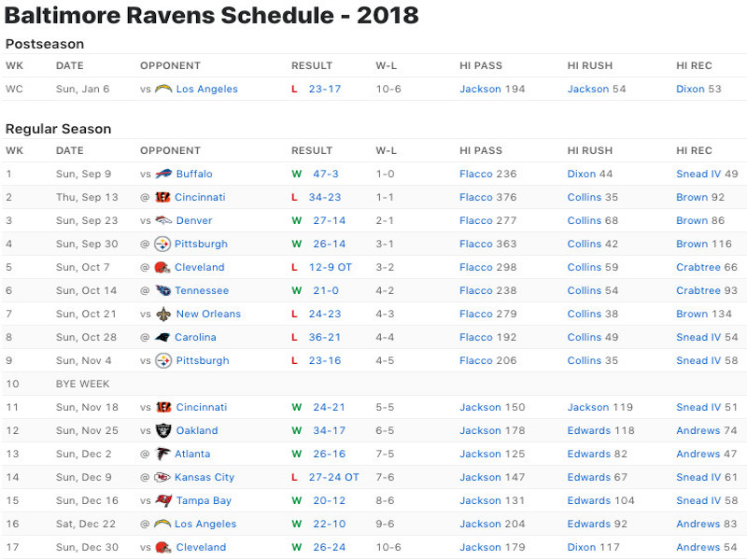Open the 12-9 OT result link
The image size is (747, 560).
[x=331, y=267]
